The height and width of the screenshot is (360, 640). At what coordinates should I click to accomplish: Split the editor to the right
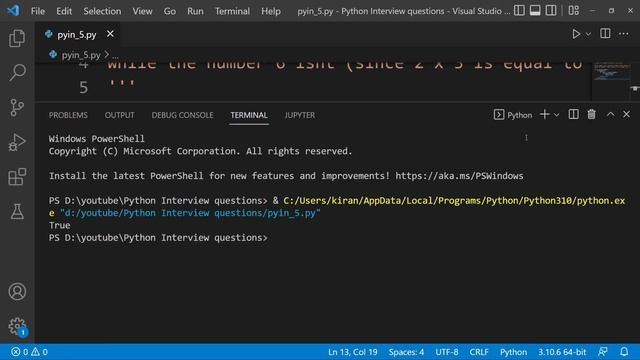click(x=605, y=33)
